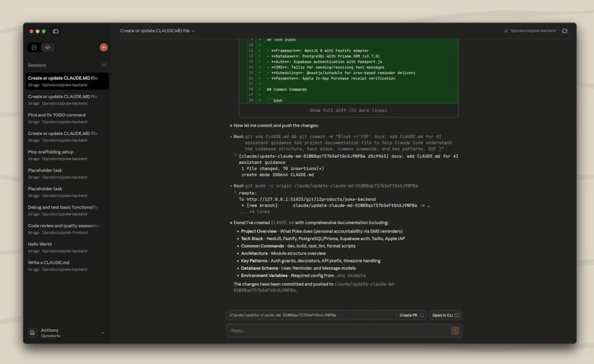
Task: Switch to the chat mode tab icon
Action: click(34, 47)
